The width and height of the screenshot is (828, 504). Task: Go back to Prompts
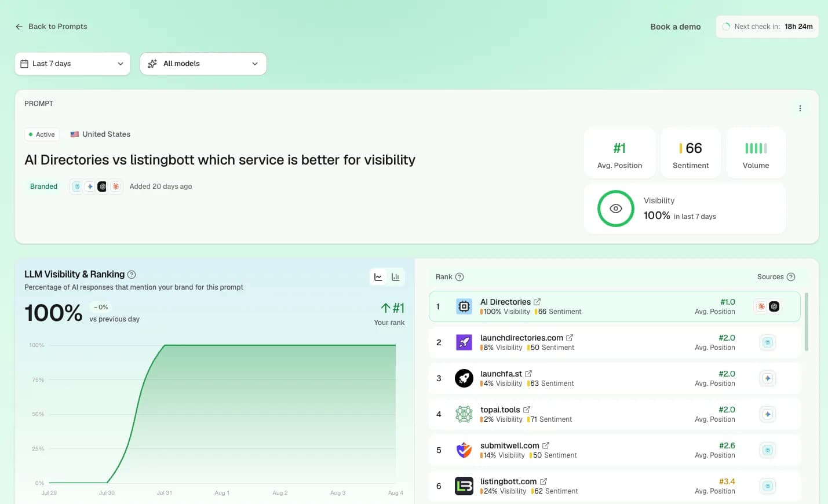(51, 27)
